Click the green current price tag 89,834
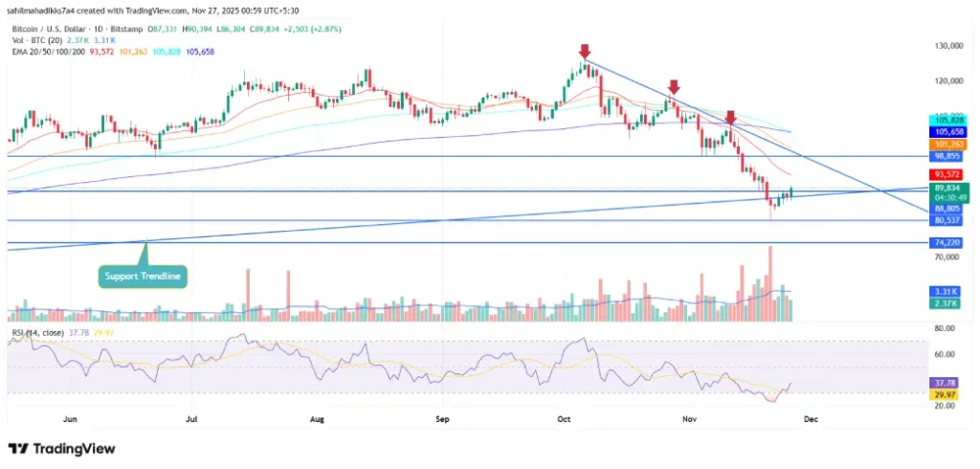980x469 pixels. (x=946, y=189)
